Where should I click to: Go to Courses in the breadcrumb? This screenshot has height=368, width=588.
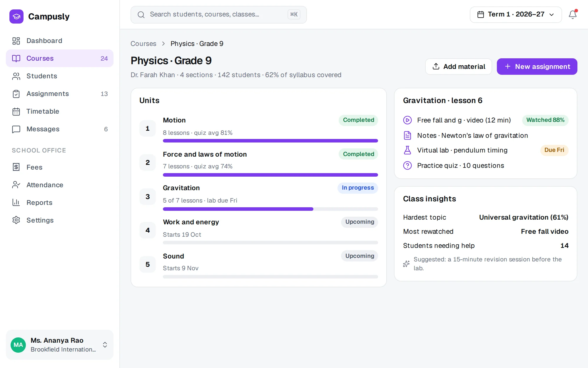143,44
